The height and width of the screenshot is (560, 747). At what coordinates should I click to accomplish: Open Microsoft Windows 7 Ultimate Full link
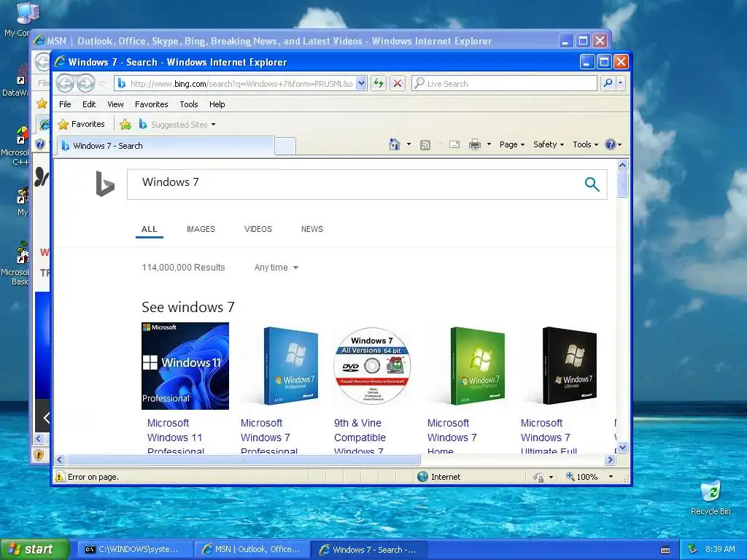549,437
